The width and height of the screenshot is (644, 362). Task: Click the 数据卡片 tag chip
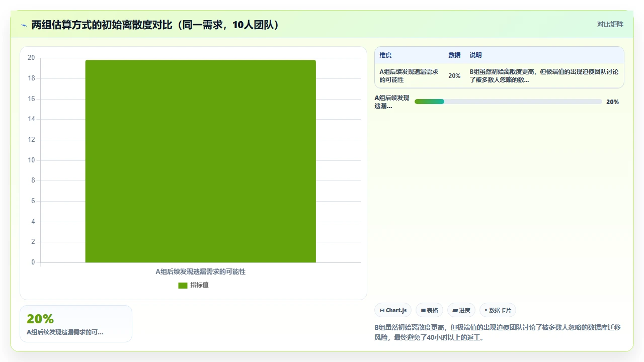[498, 310]
